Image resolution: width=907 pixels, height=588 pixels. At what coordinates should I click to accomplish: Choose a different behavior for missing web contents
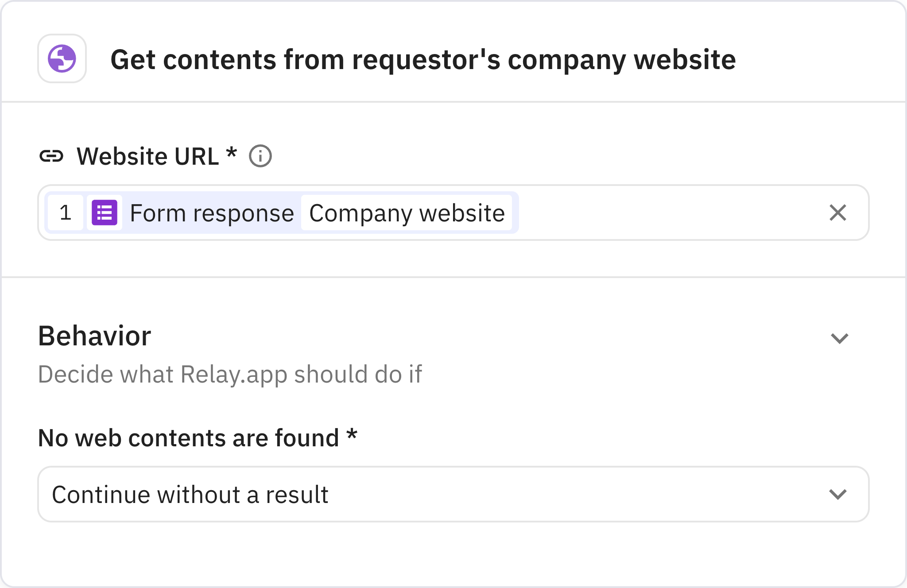point(453,494)
